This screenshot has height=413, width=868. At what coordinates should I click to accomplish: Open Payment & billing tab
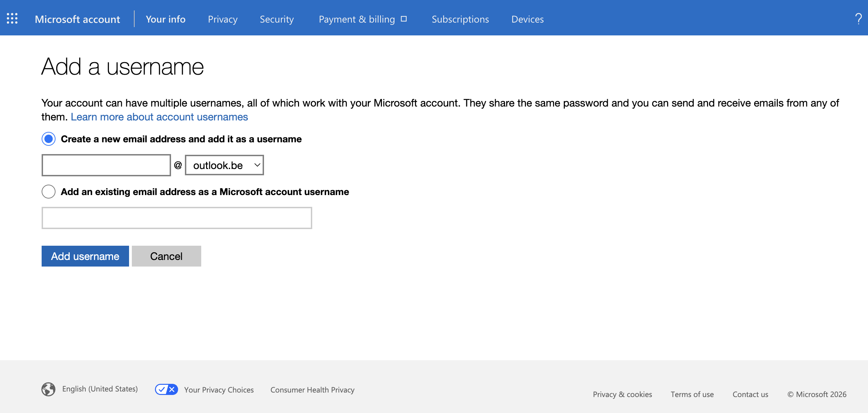(357, 19)
